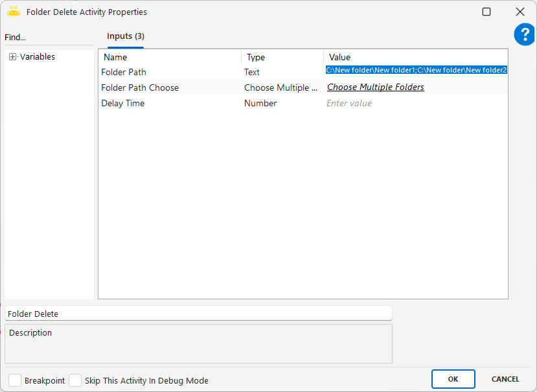537x392 pixels.
Task: Select the Variables tree item label
Action: click(x=38, y=57)
